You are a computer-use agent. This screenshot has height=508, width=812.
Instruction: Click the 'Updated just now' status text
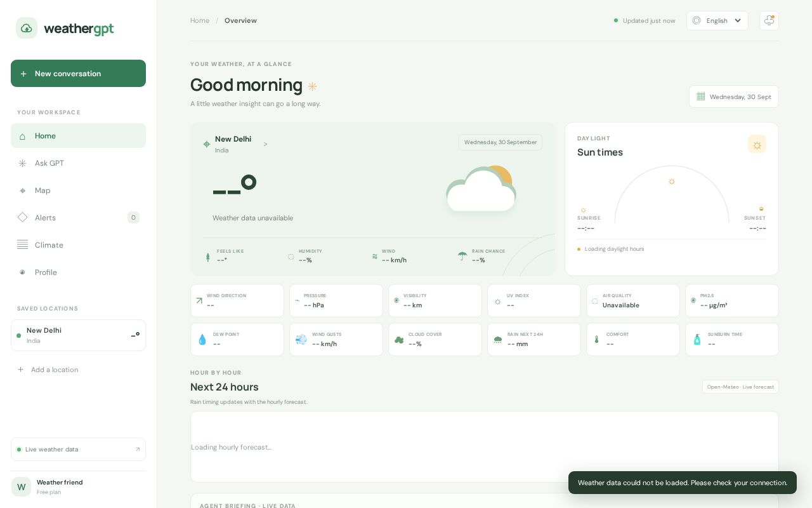(649, 20)
